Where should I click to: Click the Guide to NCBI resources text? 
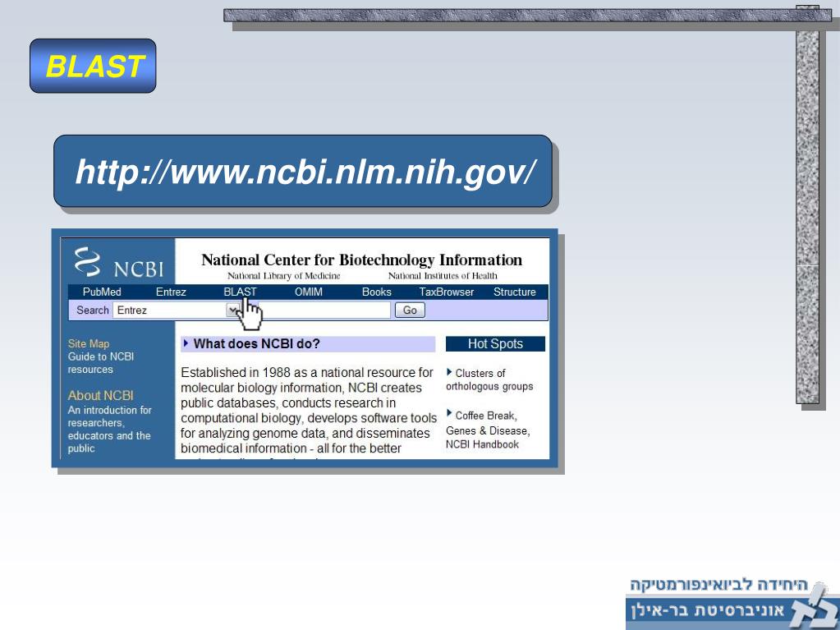coord(101,363)
